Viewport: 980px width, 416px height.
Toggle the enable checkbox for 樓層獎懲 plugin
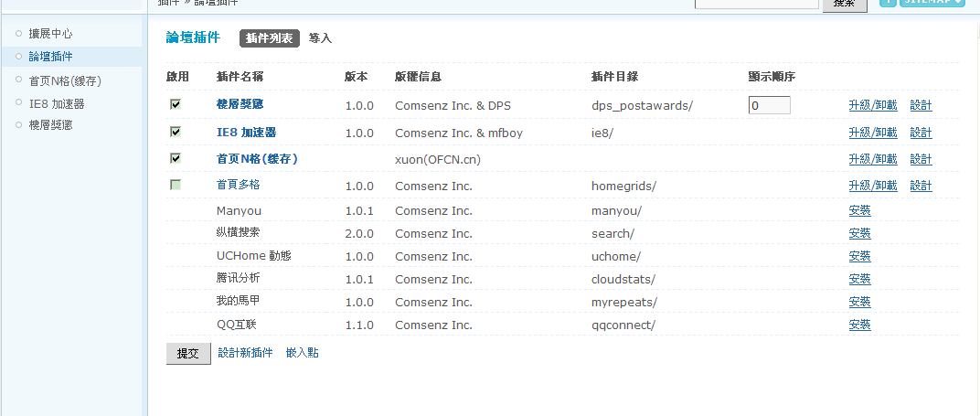coord(175,104)
